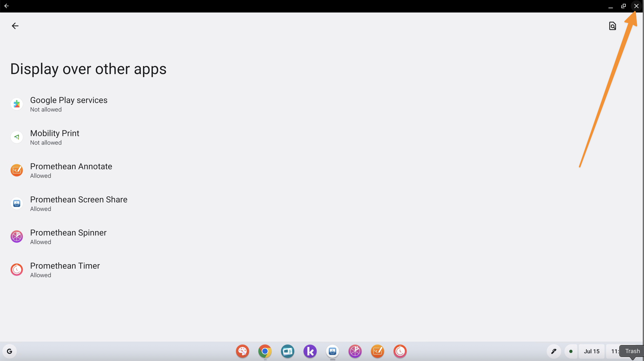
Task: Click Not allowed under Google Play services
Action: [46, 110]
